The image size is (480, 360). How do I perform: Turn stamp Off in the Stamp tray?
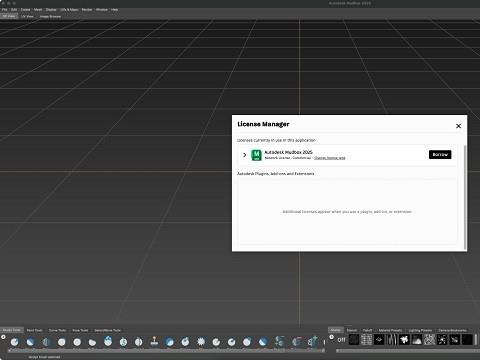(342, 340)
